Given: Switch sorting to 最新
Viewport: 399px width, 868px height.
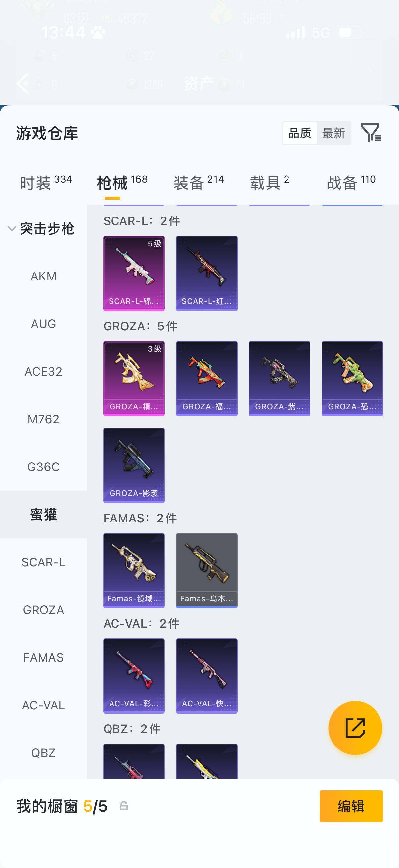Looking at the screenshot, I should pos(333,133).
